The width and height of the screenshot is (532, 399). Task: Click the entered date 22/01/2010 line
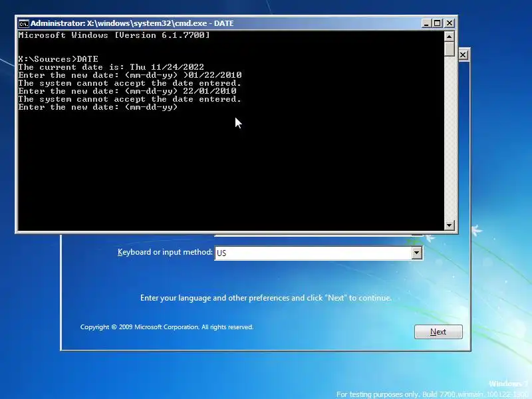127,91
